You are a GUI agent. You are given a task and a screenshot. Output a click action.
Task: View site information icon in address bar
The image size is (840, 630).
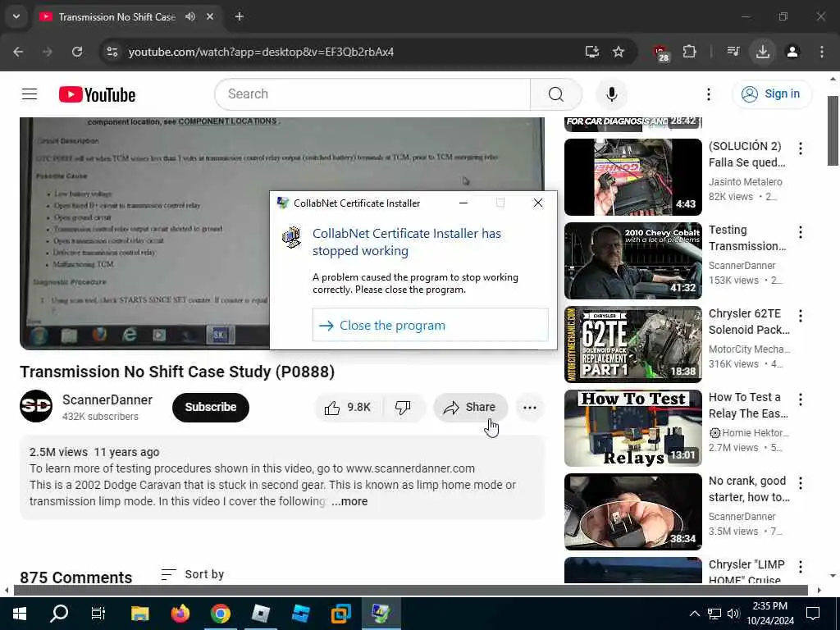pyautogui.click(x=112, y=52)
